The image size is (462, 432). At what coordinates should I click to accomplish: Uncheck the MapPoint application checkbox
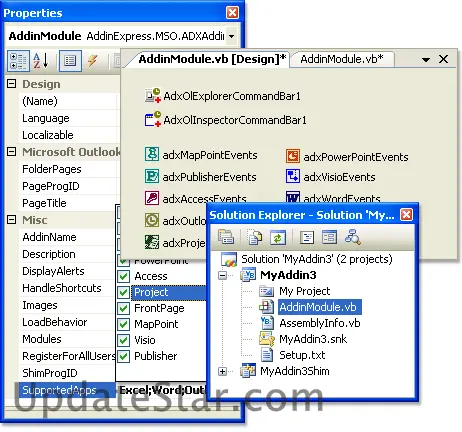[124, 324]
